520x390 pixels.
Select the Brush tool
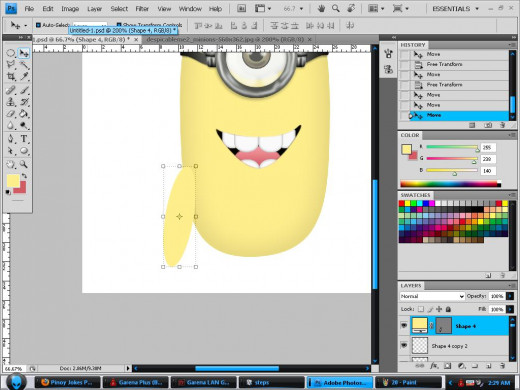coord(24,90)
